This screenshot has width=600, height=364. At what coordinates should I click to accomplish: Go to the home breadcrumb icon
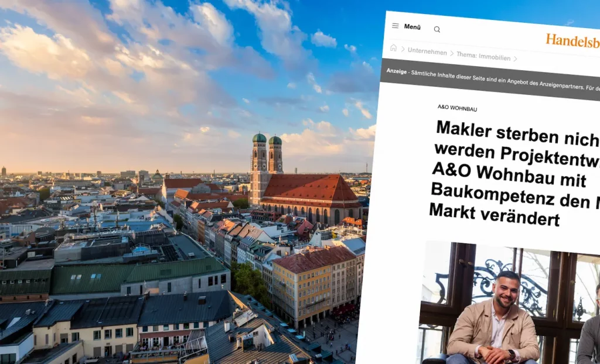[x=393, y=48]
